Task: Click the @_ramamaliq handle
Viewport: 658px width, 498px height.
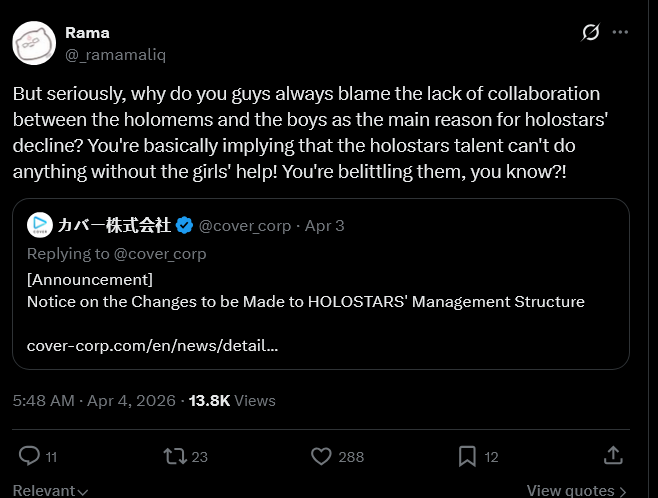Action: tap(115, 55)
